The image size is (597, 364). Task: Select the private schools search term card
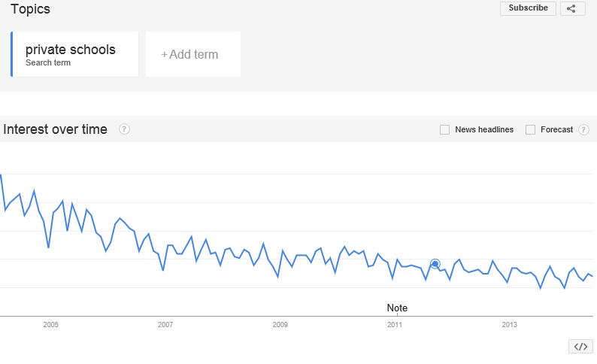click(74, 54)
